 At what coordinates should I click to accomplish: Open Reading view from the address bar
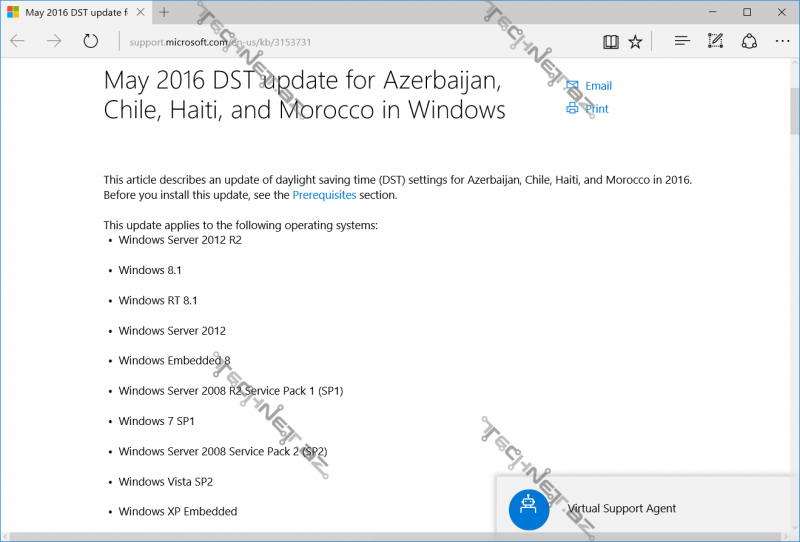point(610,41)
